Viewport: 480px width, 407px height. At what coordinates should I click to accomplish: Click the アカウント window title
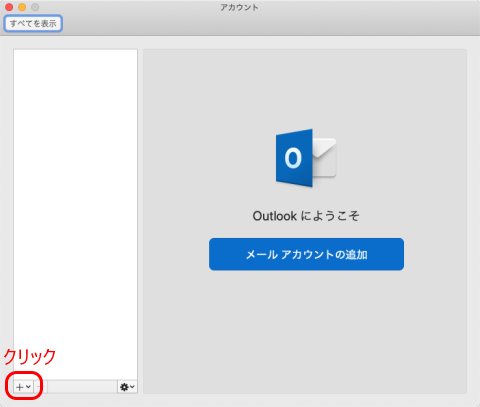239,7
